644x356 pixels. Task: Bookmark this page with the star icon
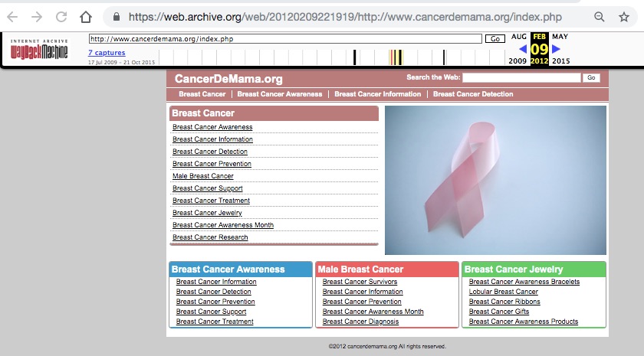(624, 16)
